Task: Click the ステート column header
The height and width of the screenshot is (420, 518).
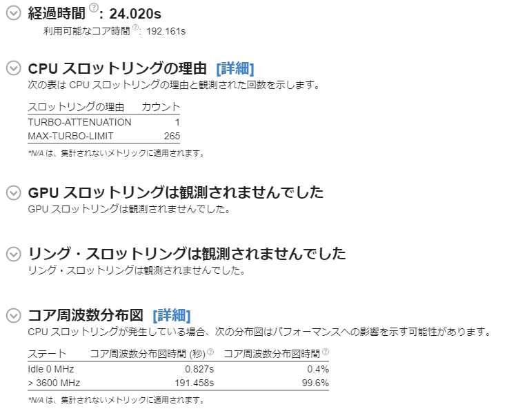Action: pos(47,354)
